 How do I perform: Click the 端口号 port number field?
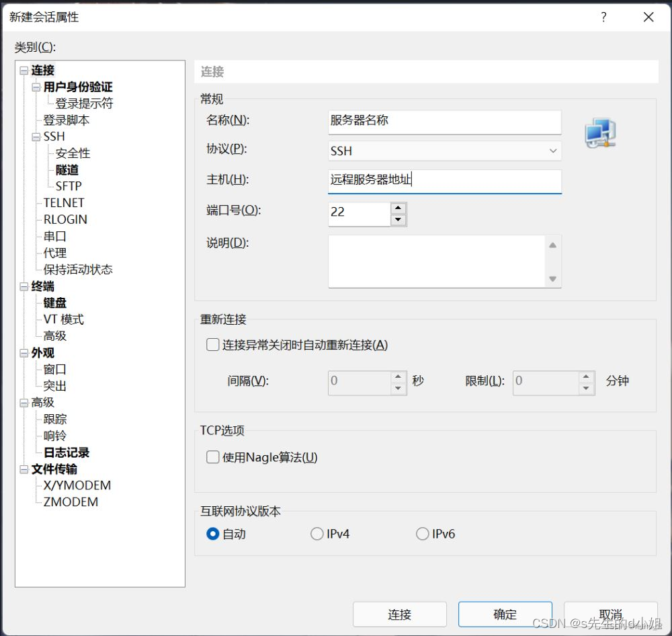point(359,214)
